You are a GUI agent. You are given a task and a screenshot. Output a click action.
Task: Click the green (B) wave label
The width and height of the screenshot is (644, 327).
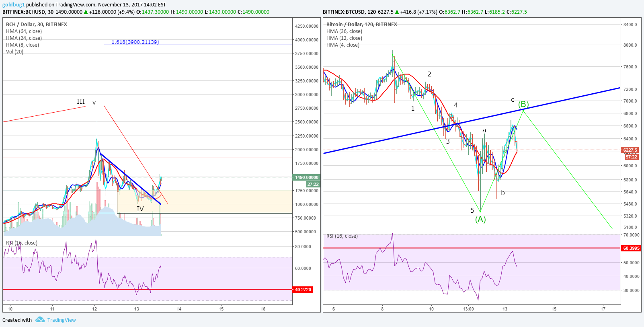click(523, 105)
